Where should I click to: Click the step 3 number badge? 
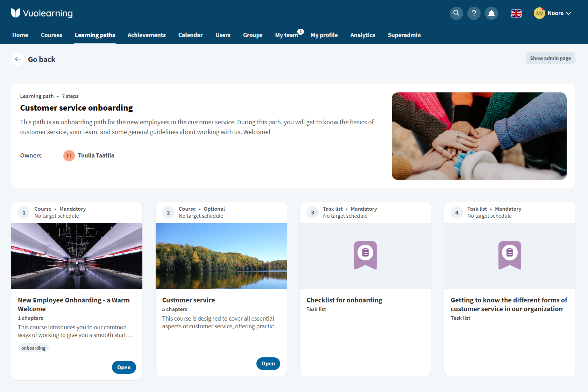point(312,212)
